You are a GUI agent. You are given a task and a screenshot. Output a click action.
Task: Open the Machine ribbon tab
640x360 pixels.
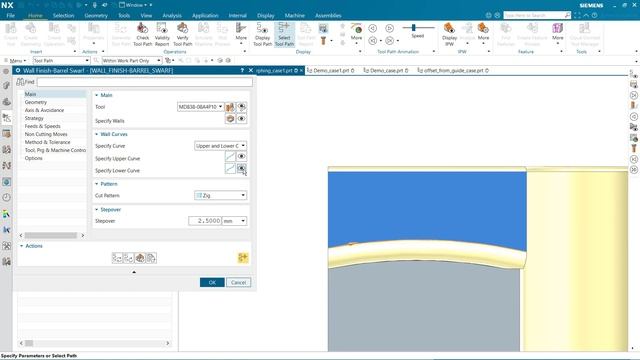point(295,16)
